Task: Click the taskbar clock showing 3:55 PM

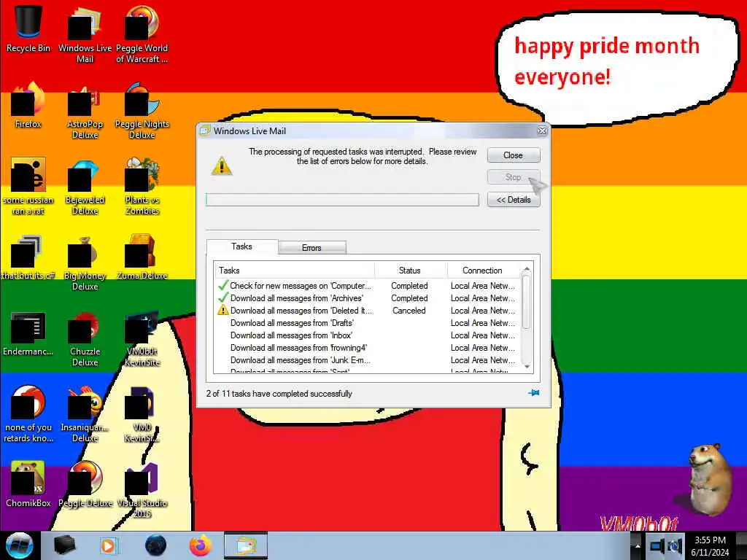Action: 710,545
